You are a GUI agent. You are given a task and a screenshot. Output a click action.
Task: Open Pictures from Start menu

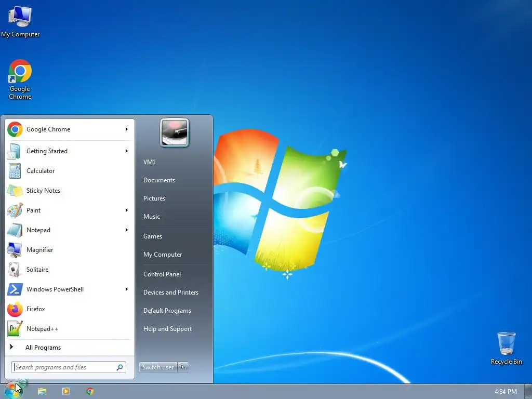[x=154, y=198]
